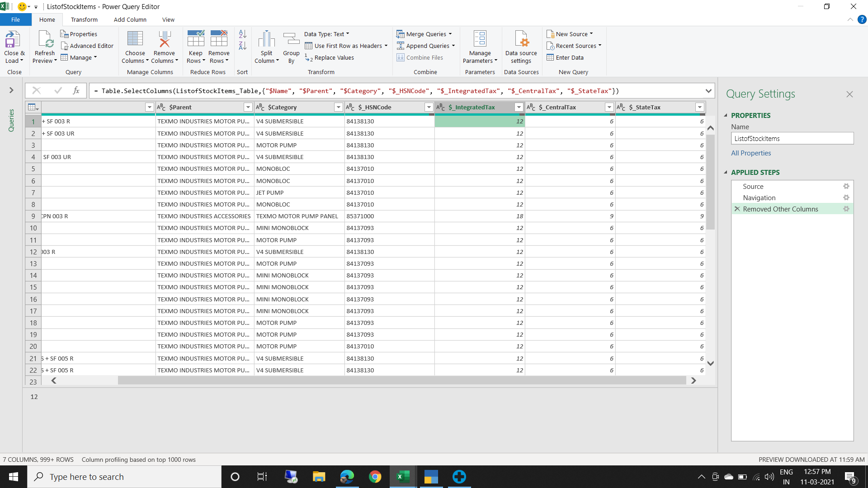868x488 pixels.
Task: Collapse the APPLIED STEPS section
Action: [x=726, y=172]
